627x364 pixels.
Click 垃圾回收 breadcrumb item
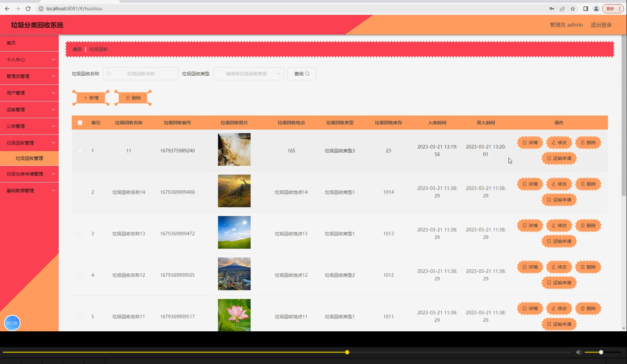tap(98, 49)
